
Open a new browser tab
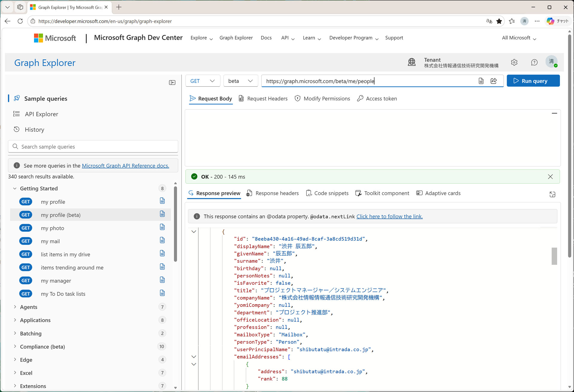[x=119, y=7]
